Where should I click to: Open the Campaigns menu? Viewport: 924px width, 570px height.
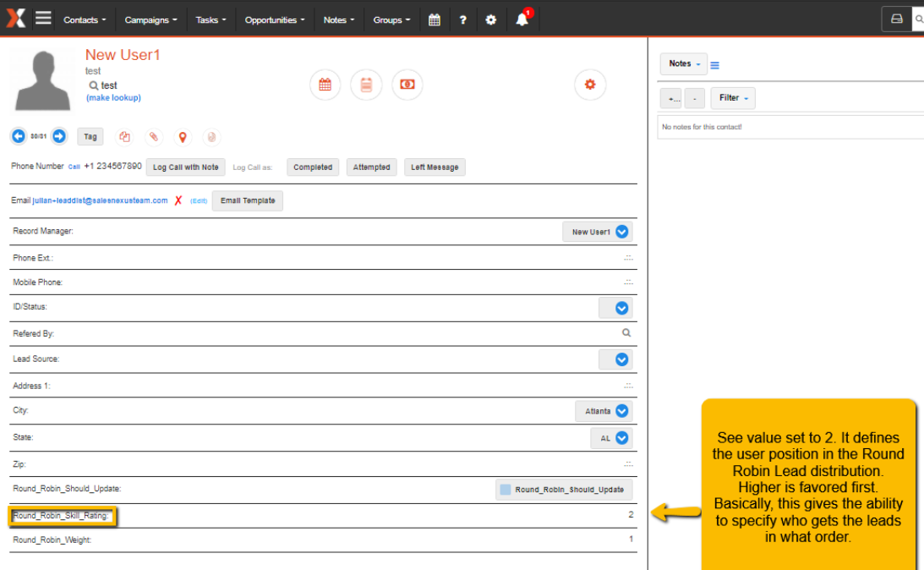(x=150, y=20)
